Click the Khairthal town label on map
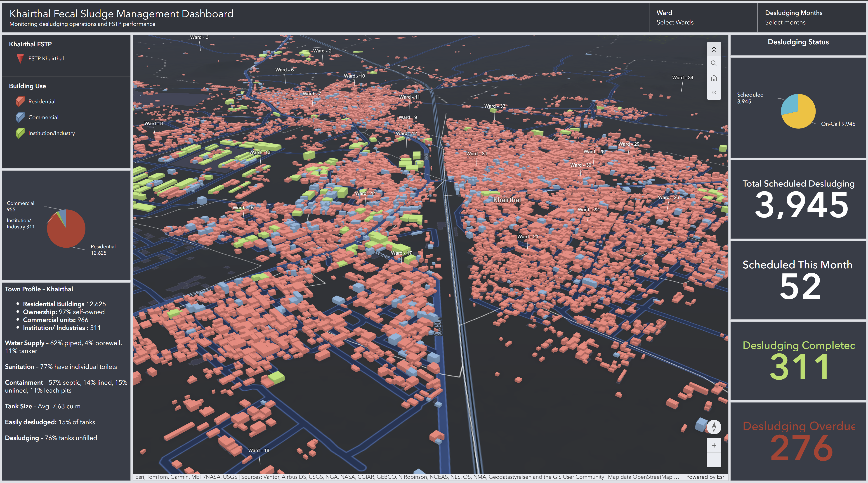 tap(507, 200)
